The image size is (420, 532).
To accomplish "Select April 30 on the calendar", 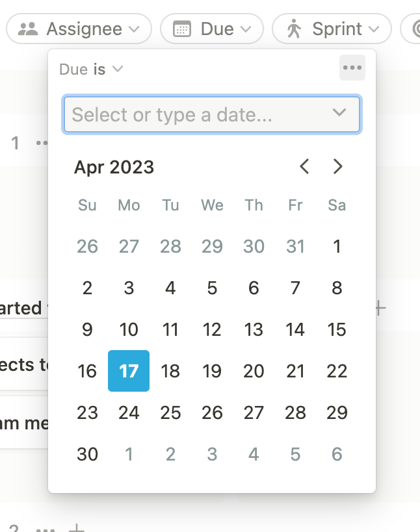I will [87, 454].
